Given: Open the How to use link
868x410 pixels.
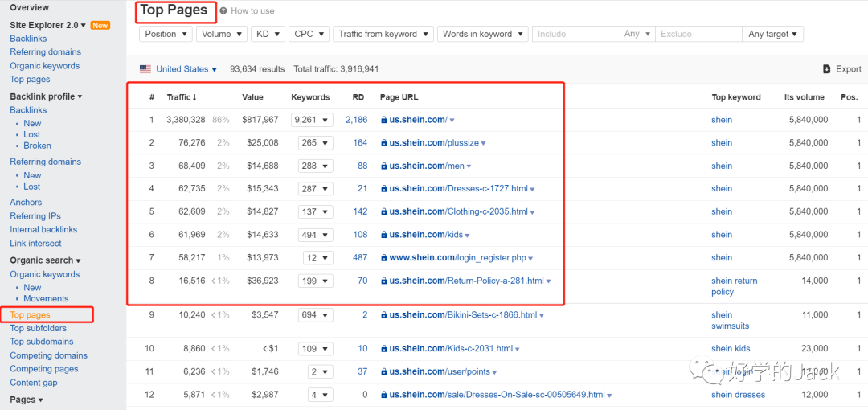Looking at the screenshot, I should [x=252, y=10].
